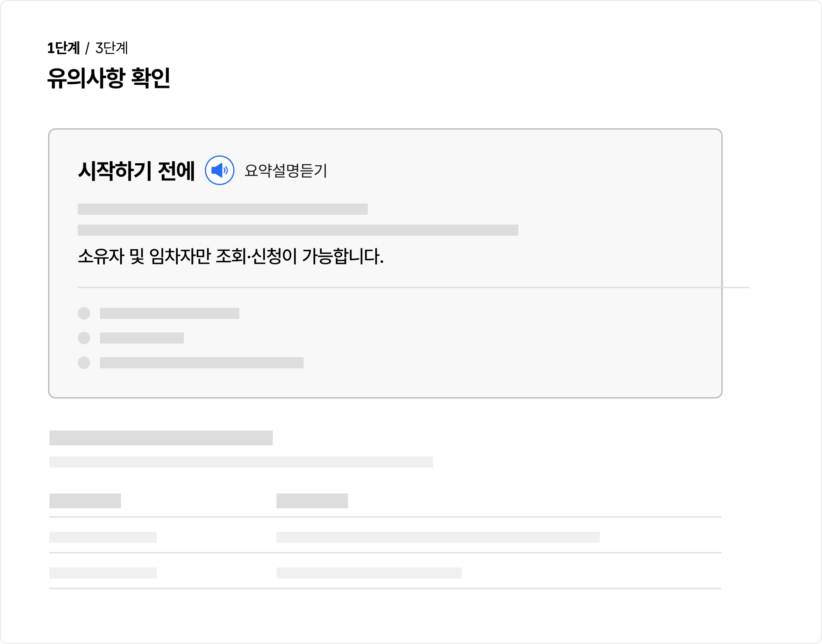Select the first bullet point circle icon
822x644 pixels.
[x=84, y=314]
